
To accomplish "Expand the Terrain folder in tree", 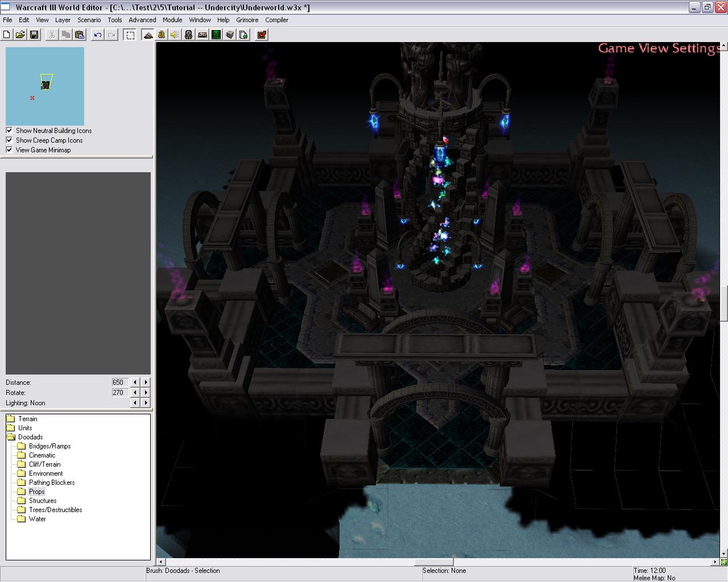I will pyautogui.click(x=27, y=419).
